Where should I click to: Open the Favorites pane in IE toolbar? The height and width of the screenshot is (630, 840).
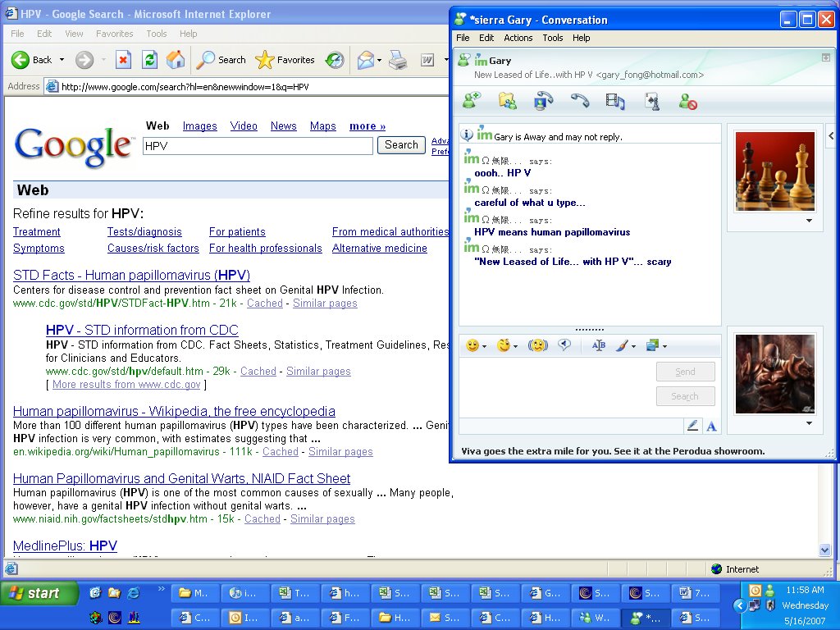coord(285,60)
